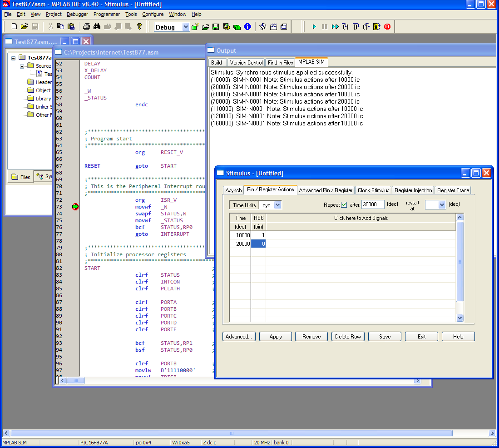499x448 pixels.
Task: Click the Step Into icon
Action: pos(346,27)
